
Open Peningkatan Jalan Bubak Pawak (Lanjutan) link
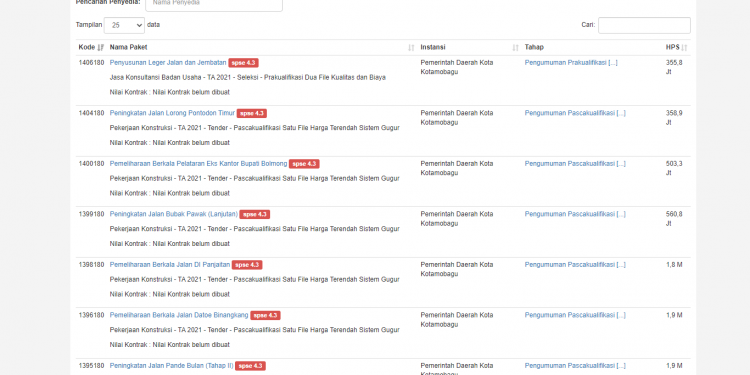(174, 214)
